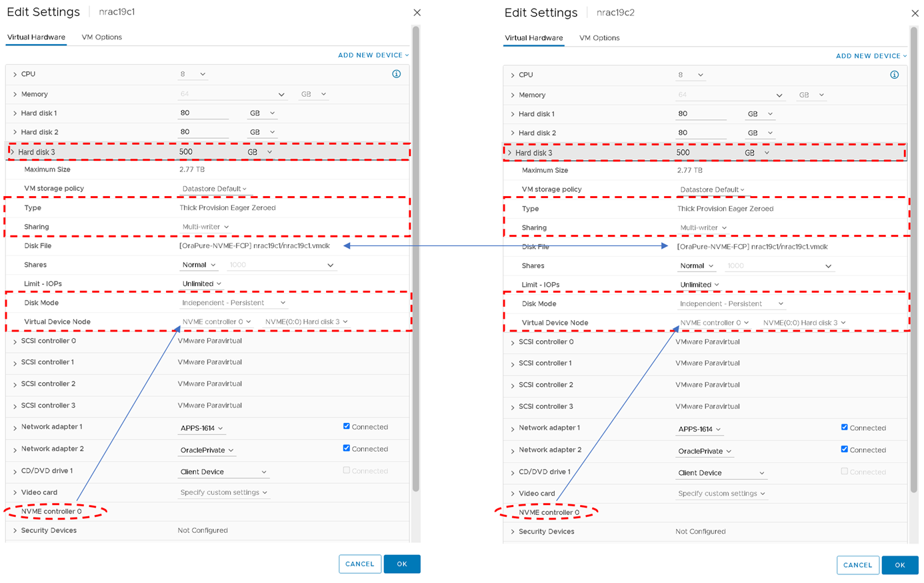Screen dimensions: 924x583
Task: Click ADD NEW DEVICE in nrac19c2
Action: coord(871,56)
